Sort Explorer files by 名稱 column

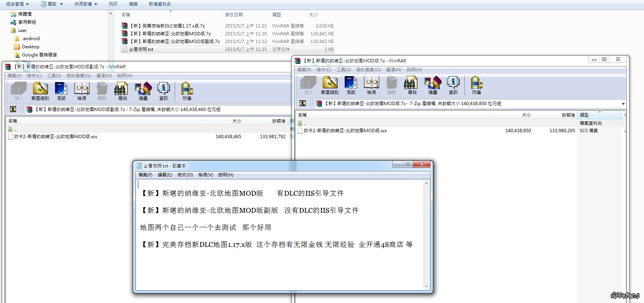pyautogui.click(x=171, y=15)
